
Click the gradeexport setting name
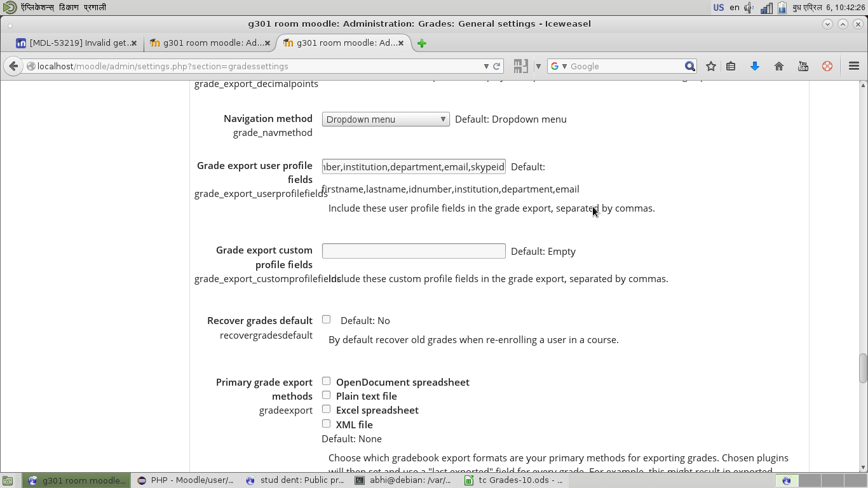286,410
